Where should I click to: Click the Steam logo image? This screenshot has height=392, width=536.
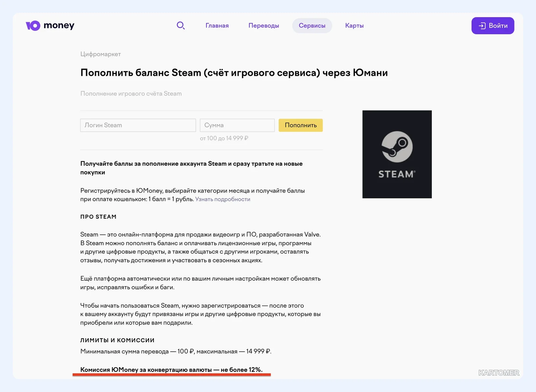click(397, 154)
